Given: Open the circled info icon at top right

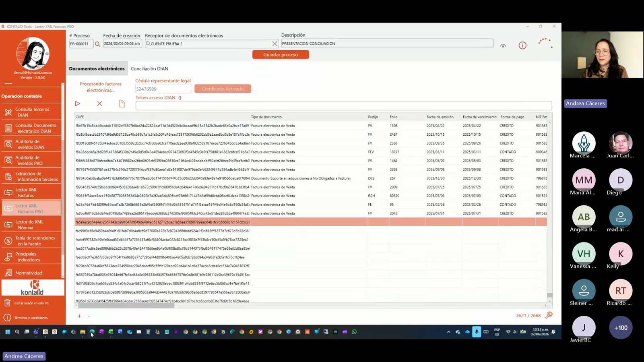Looking at the screenshot, I should point(522,46).
